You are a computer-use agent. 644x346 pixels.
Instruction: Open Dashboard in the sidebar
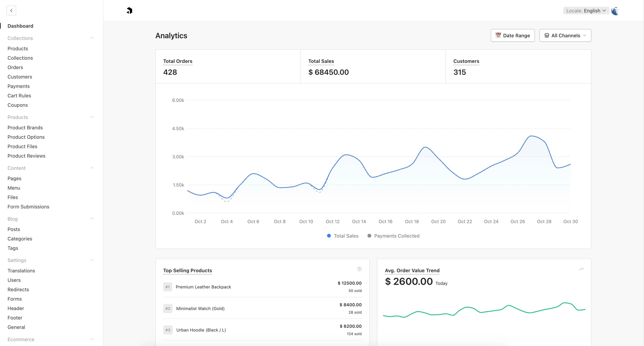click(x=20, y=26)
